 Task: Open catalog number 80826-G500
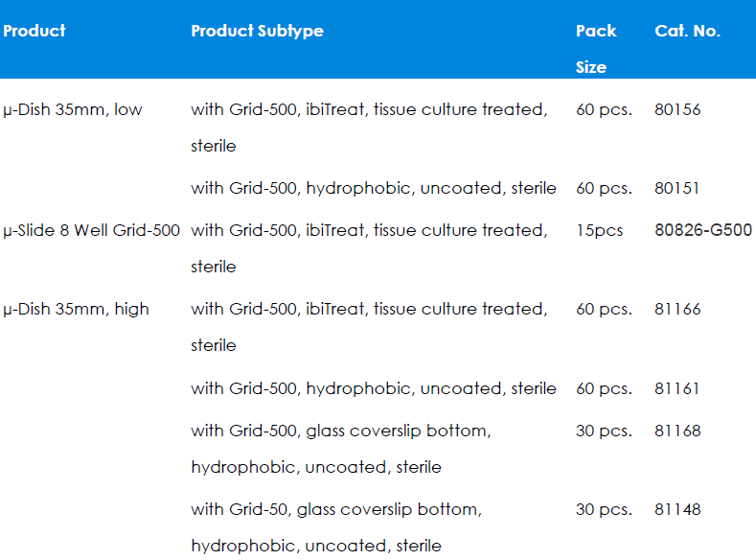tap(703, 230)
